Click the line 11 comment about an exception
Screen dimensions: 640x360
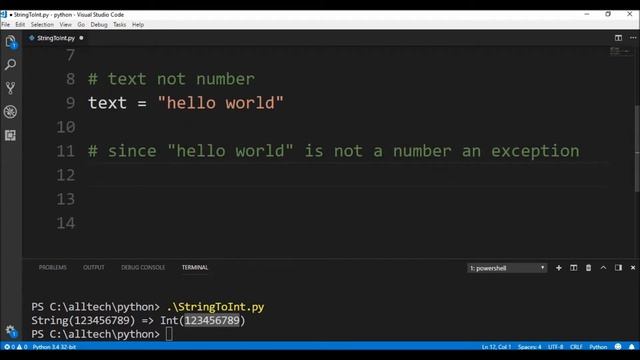[x=333, y=151]
